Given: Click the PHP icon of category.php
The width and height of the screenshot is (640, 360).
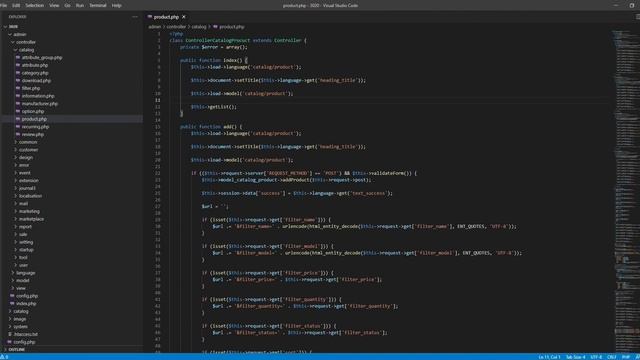Looking at the screenshot, I should click(x=18, y=73).
